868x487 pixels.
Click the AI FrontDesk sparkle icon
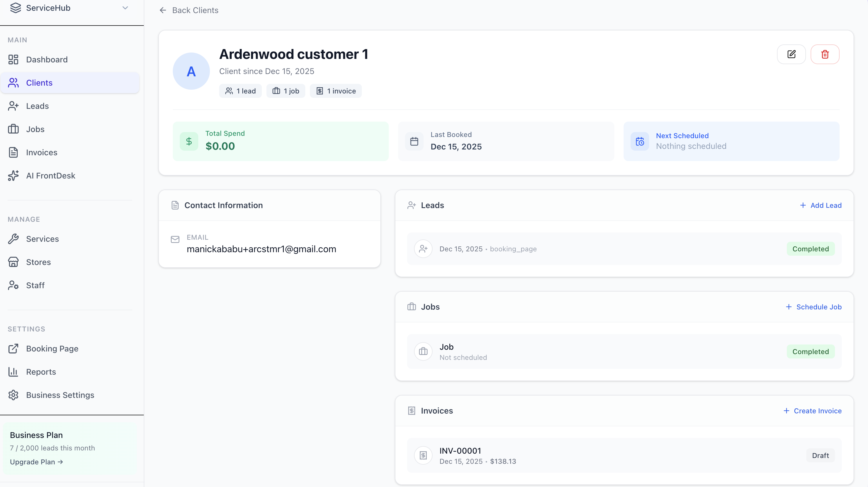13,176
